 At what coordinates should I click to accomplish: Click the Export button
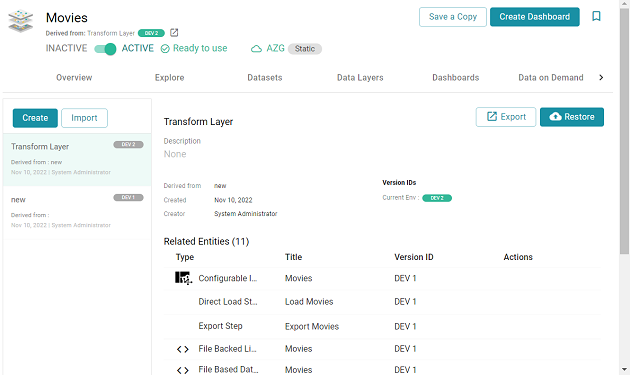click(x=506, y=117)
